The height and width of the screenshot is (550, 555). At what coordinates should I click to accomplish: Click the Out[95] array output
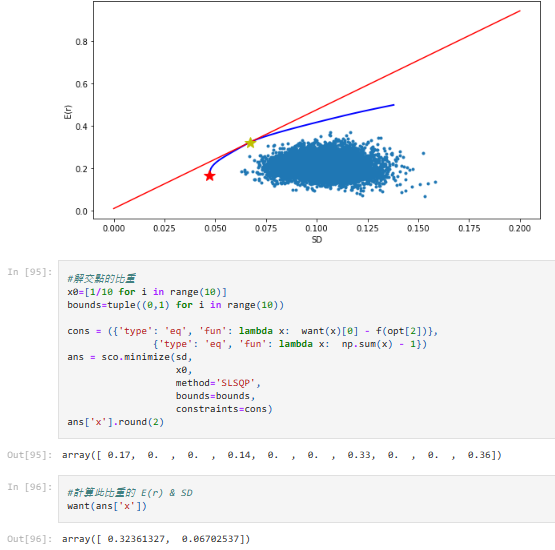click(x=282, y=455)
